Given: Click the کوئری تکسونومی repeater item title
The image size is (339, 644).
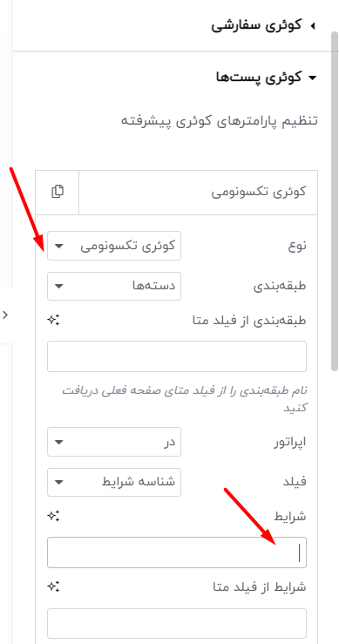Looking at the screenshot, I should [x=259, y=192].
